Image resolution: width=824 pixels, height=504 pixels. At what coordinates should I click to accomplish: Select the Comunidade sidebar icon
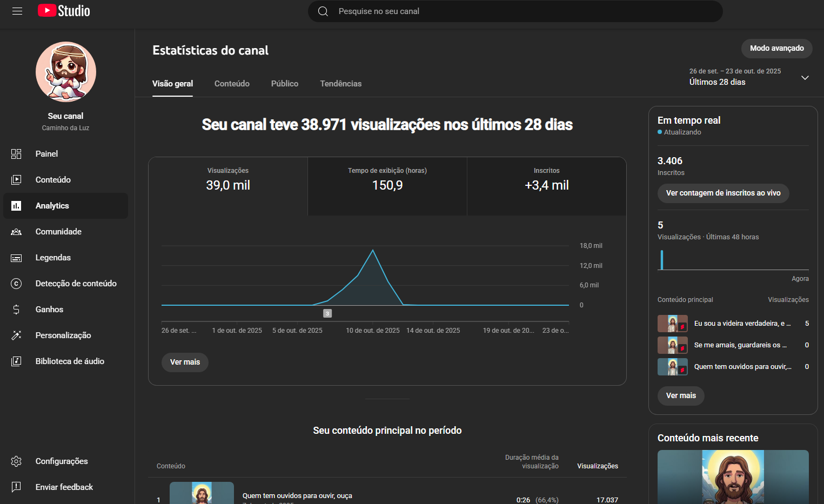pyautogui.click(x=16, y=232)
